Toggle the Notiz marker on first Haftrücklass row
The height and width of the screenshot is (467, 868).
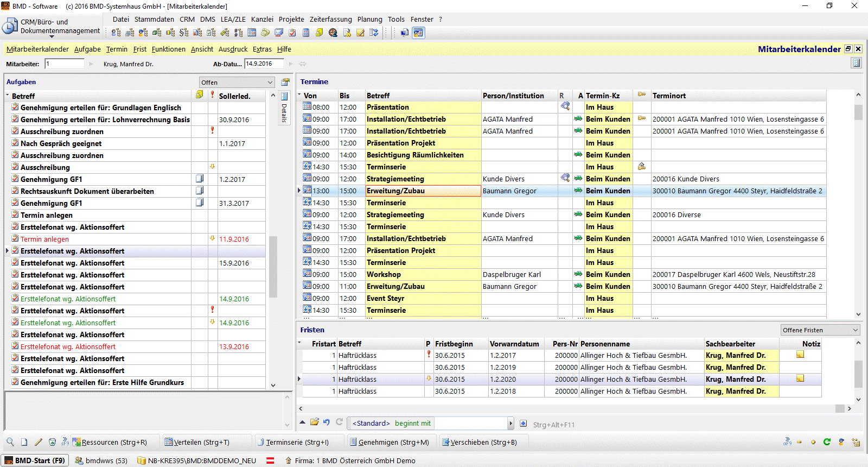(x=800, y=355)
